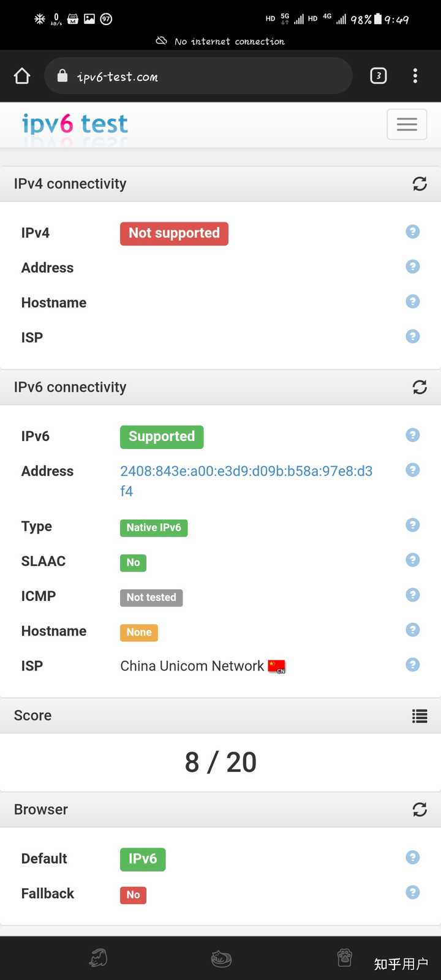Tap the 'Not supported' IPv4 status badge
The image size is (441, 980).
click(174, 233)
